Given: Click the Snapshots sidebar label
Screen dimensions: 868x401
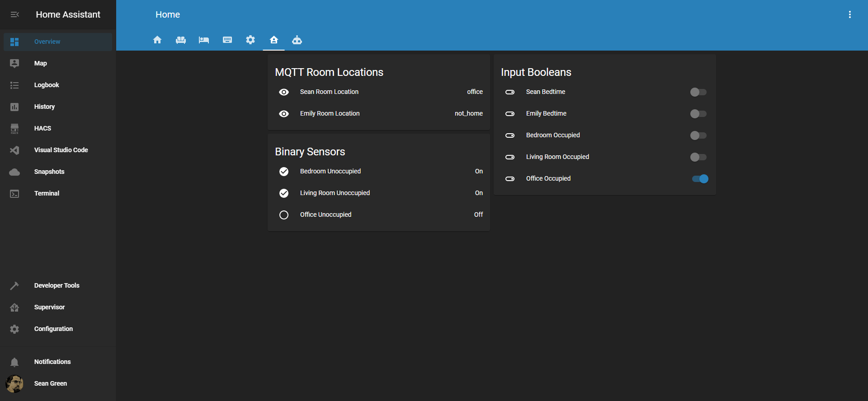Looking at the screenshot, I should tap(49, 172).
